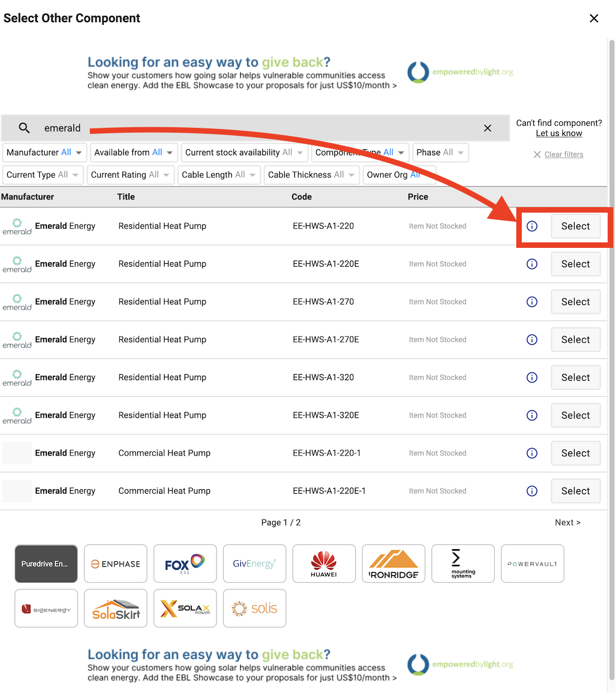Viewport: 616px width, 693px height.
Task: Go to Next page of results
Action: click(568, 522)
